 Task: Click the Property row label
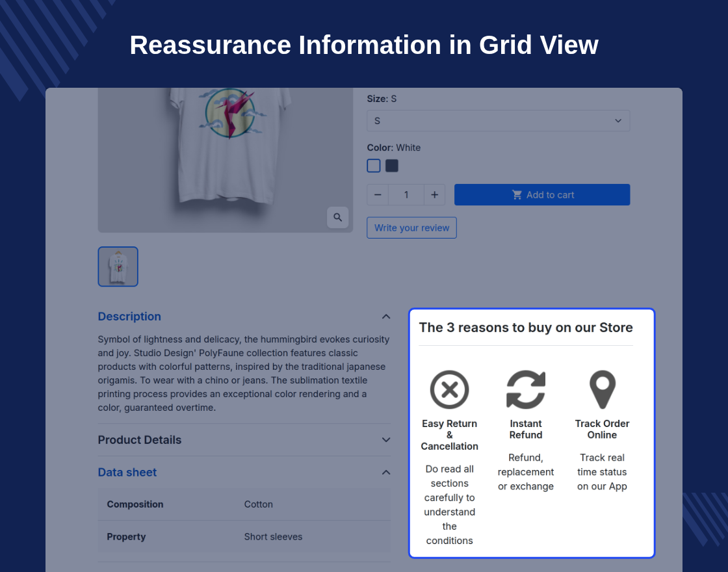point(126,537)
